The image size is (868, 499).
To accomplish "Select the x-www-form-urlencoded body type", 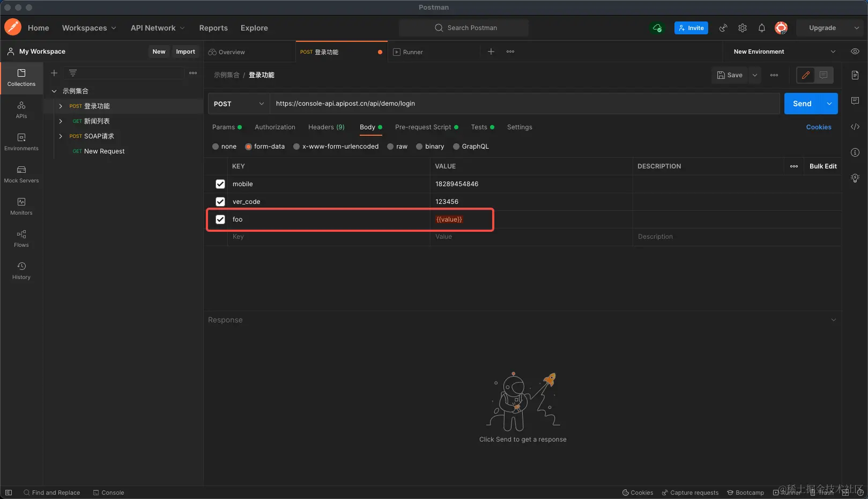I will click(x=296, y=146).
